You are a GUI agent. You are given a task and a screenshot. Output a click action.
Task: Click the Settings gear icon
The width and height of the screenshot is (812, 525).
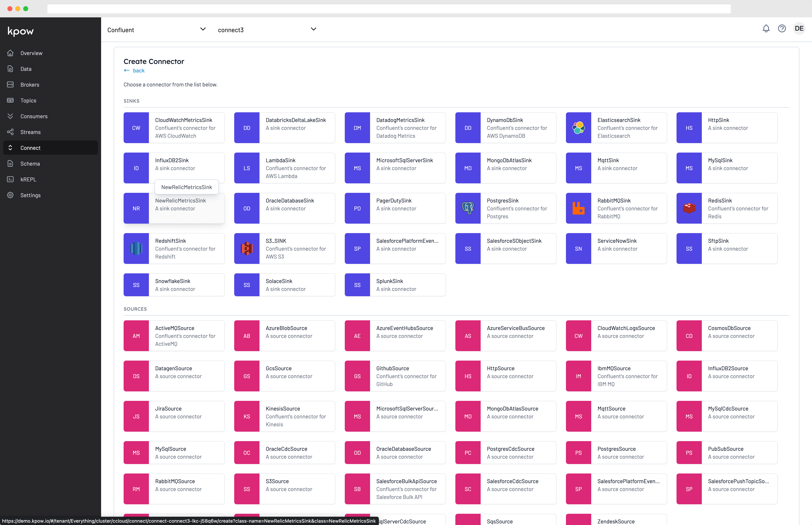point(10,195)
